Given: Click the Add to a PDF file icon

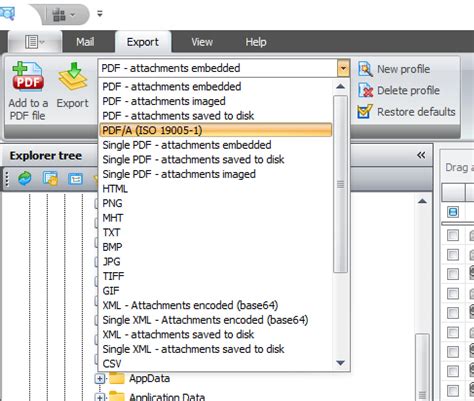Looking at the screenshot, I should pyautogui.click(x=28, y=77).
